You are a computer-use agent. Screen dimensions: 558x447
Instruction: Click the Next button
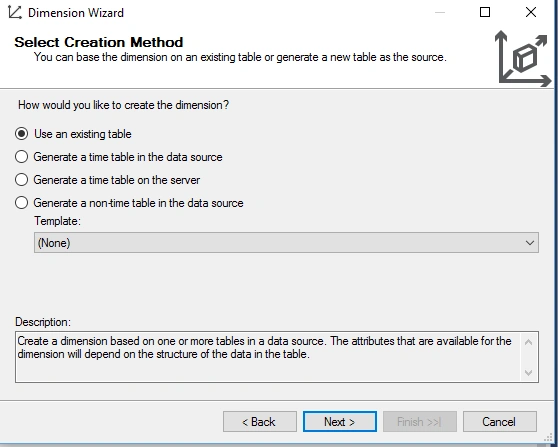(x=340, y=422)
